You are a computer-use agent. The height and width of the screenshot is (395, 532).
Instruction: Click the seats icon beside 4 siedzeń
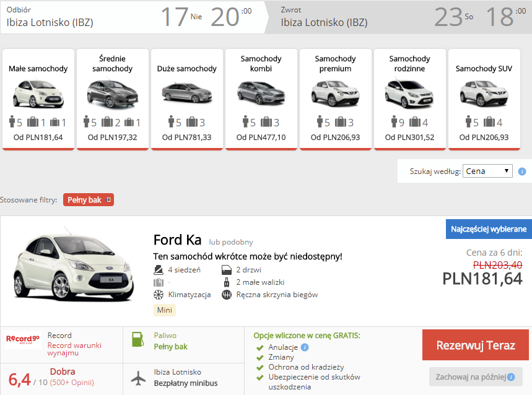point(159,270)
